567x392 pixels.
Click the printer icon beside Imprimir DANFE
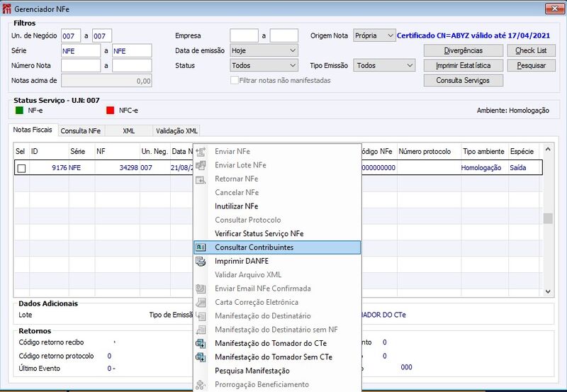[201, 261]
